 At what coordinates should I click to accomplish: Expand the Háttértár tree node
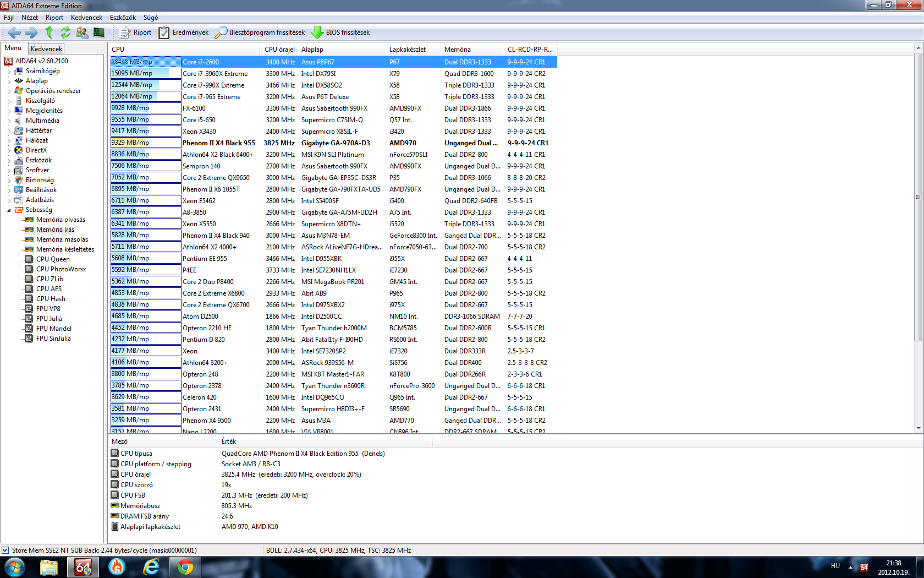9,131
